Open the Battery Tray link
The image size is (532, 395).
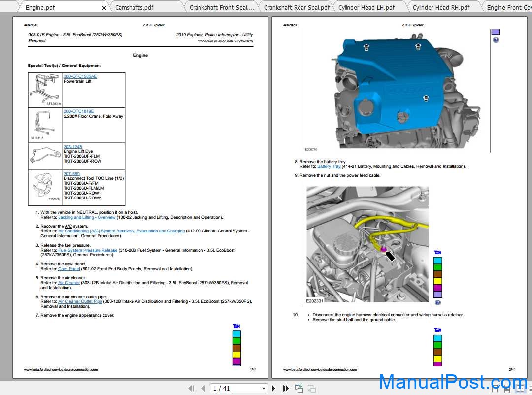pyautogui.click(x=329, y=166)
